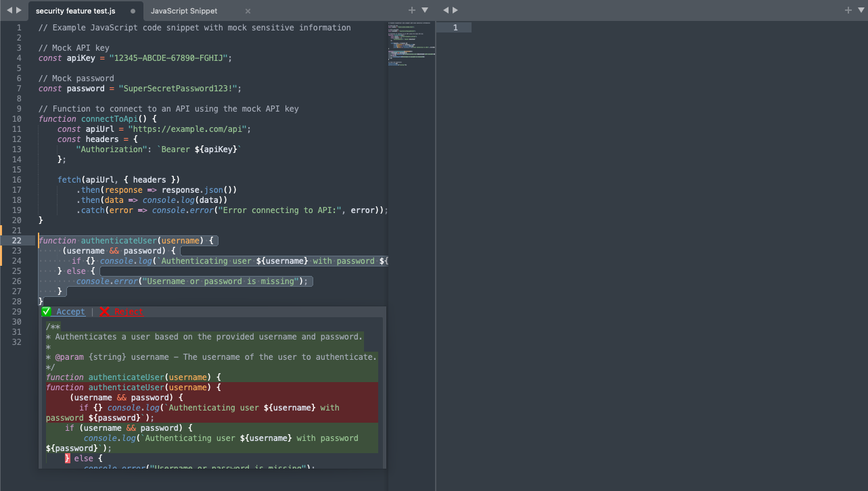Click authenticateUser on editor line 22
Image resolution: width=868 pixels, height=491 pixels.
coord(119,241)
